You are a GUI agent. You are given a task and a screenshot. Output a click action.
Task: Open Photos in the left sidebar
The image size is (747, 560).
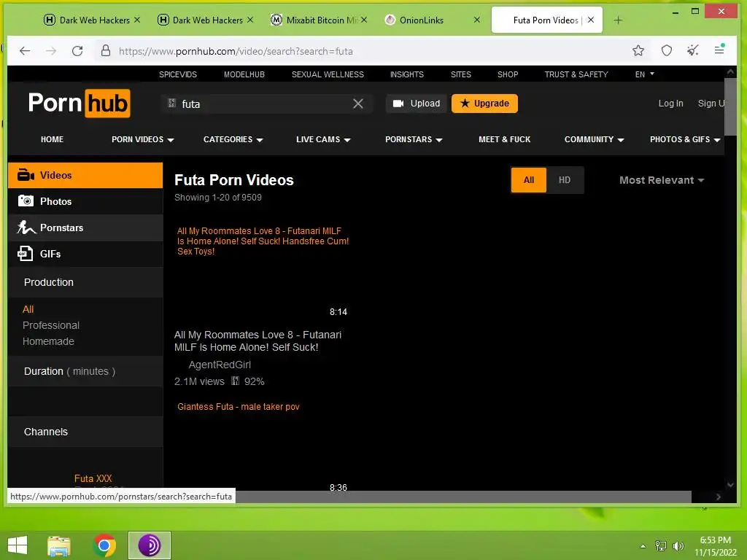point(85,201)
